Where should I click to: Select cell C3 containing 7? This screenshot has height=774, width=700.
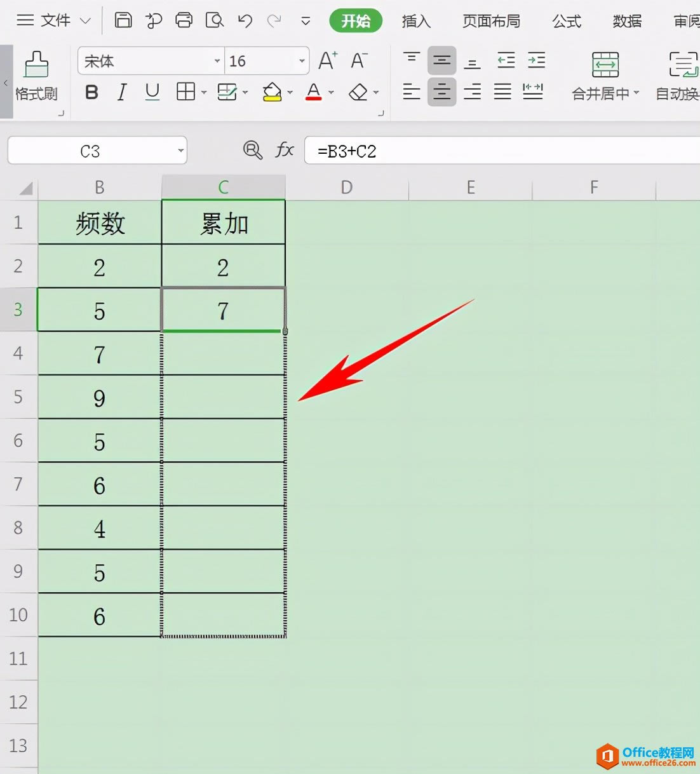224,309
